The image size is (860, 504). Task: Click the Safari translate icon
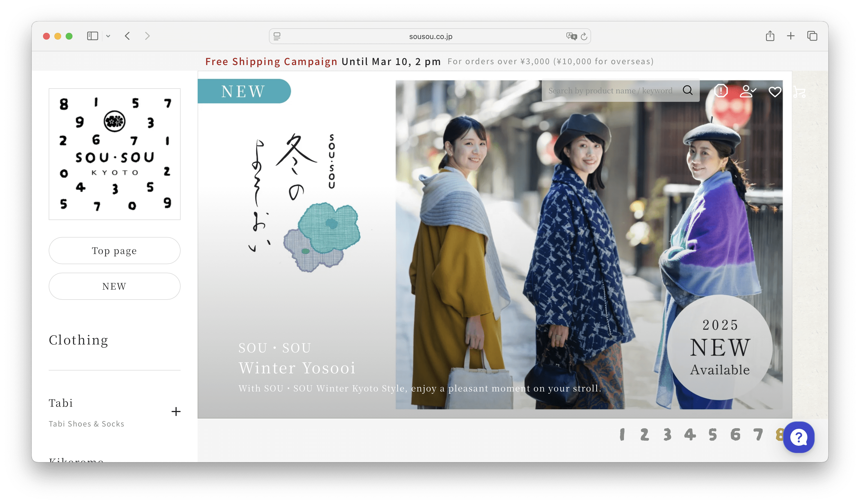point(571,36)
